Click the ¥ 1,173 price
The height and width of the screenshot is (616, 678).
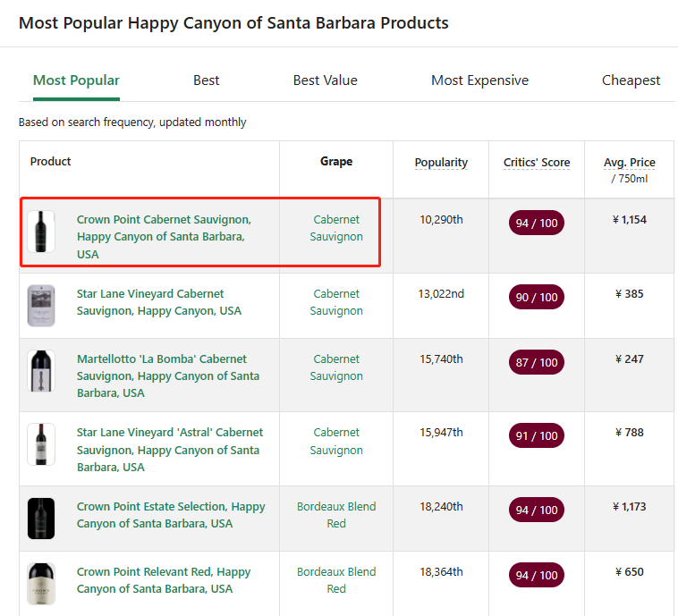[629, 507]
